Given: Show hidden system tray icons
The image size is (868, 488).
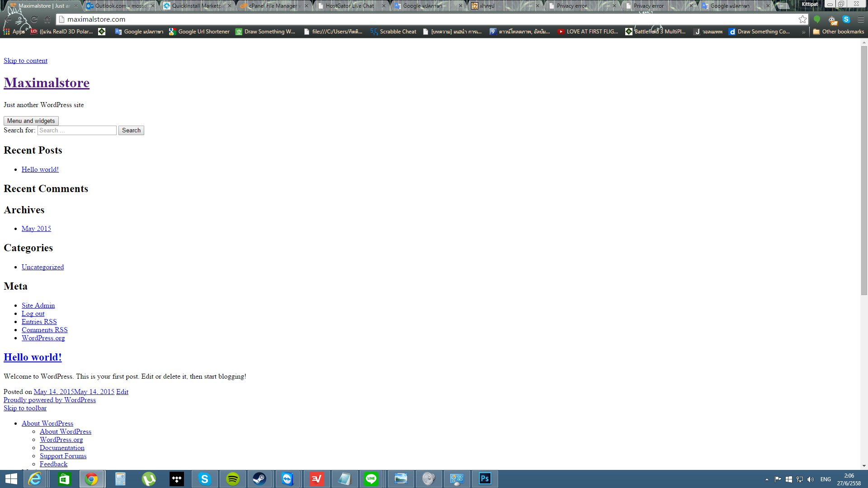Looking at the screenshot, I should (767, 479).
